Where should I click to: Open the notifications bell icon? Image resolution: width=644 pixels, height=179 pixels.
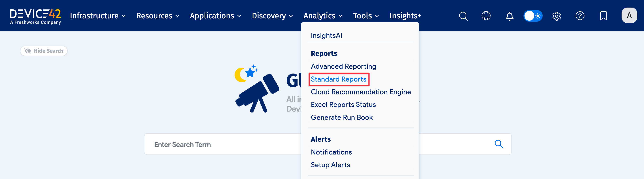click(509, 16)
